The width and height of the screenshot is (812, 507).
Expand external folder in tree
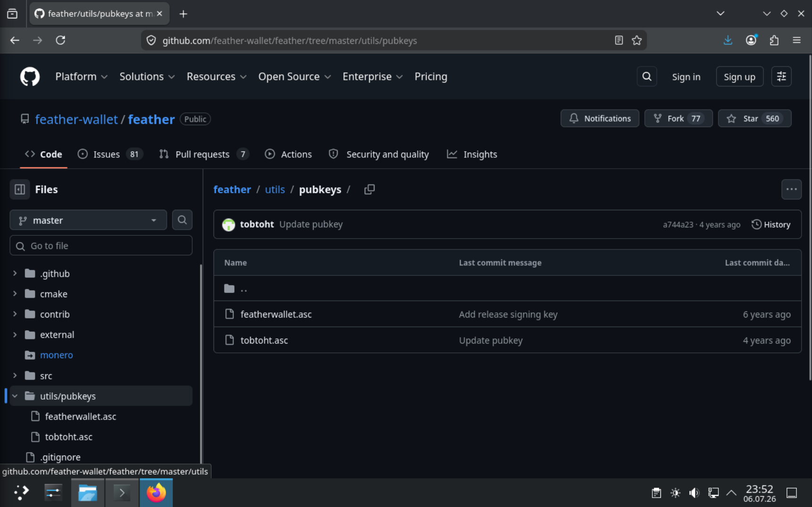pos(15,335)
